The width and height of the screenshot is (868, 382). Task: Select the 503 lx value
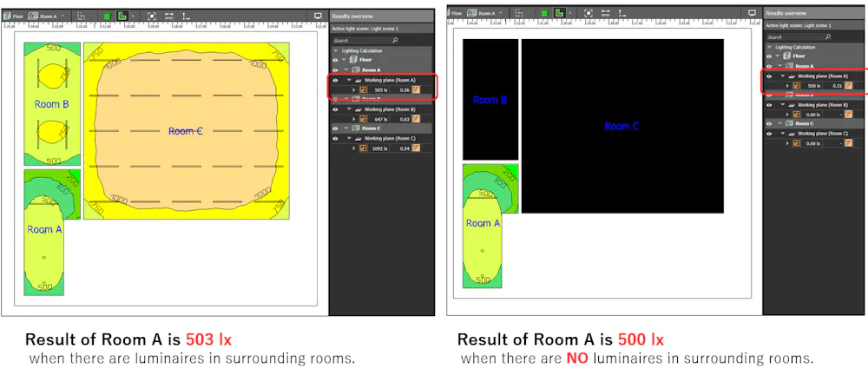click(381, 90)
